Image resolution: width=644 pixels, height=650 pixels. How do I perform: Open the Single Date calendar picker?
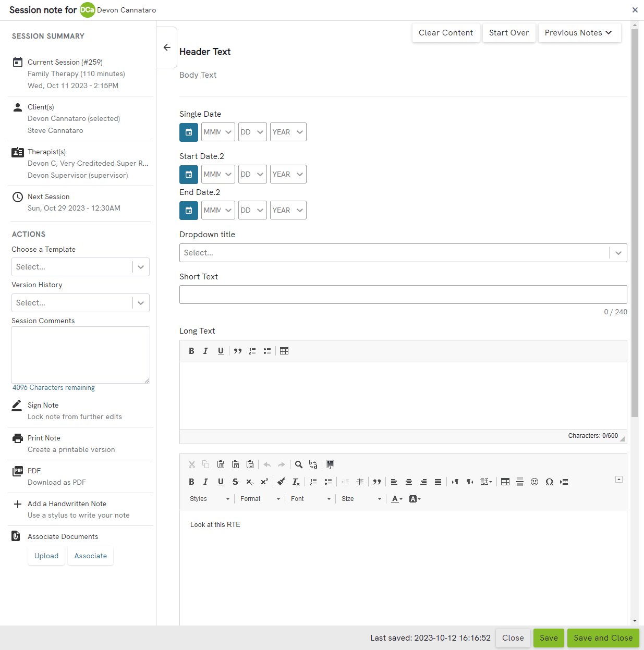pyautogui.click(x=189, y=132)
